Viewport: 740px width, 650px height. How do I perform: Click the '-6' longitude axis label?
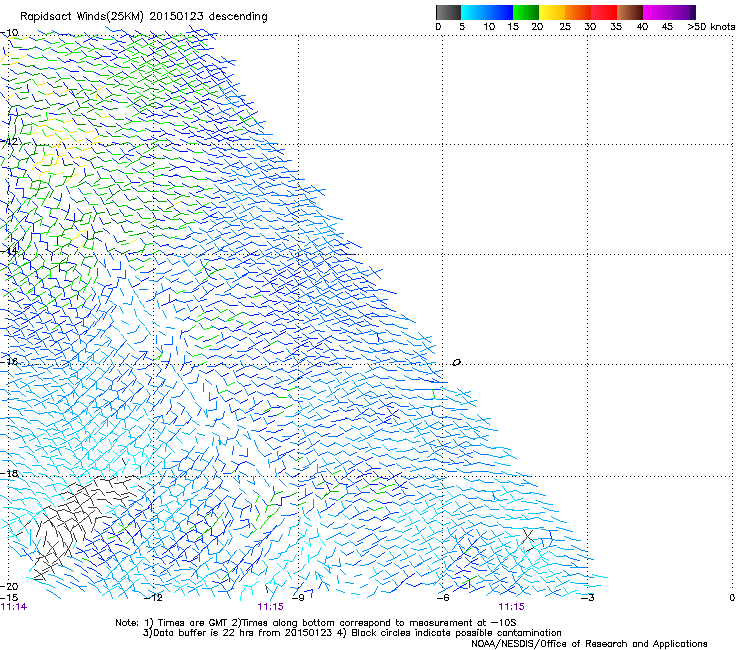[x=443, y=597]
